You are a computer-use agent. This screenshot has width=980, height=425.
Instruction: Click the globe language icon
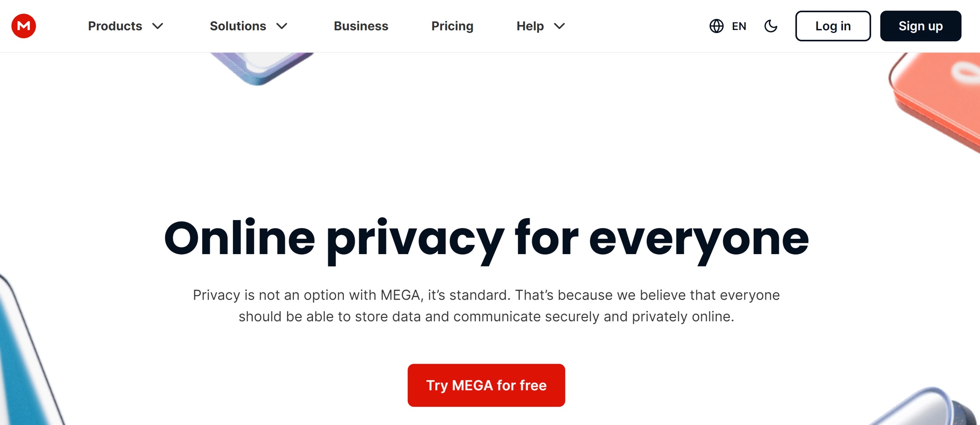716,26
